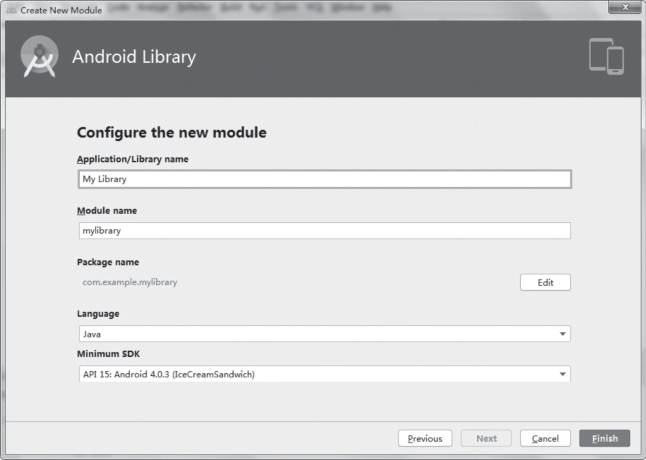Click the Package name label
This screenshot has width=646, height=460.
click(108, 262)
